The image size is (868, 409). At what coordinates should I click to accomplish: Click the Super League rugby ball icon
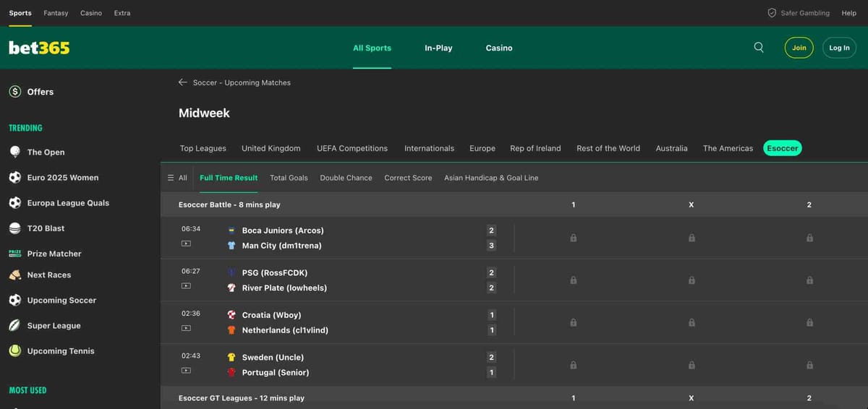14,325
